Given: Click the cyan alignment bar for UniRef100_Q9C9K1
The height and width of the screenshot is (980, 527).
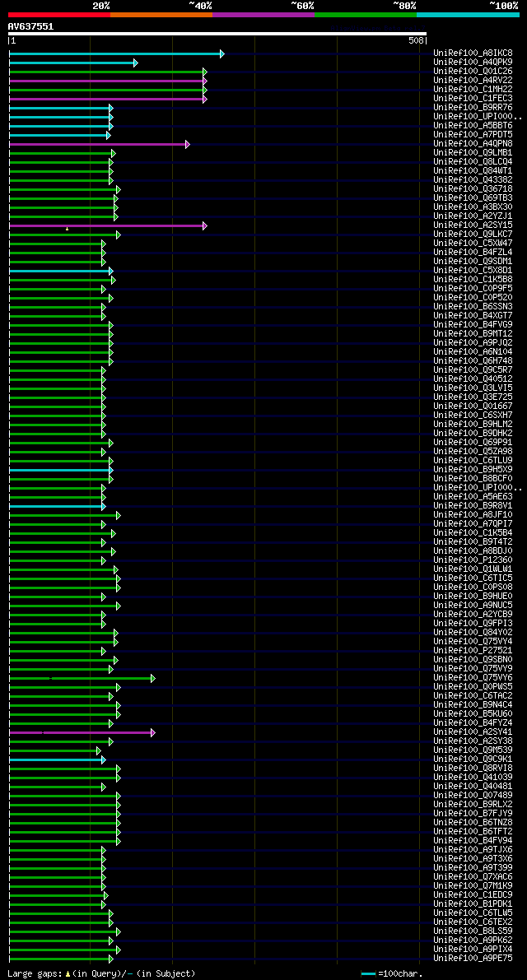Looking at the screenshot, I should point(58,760).
